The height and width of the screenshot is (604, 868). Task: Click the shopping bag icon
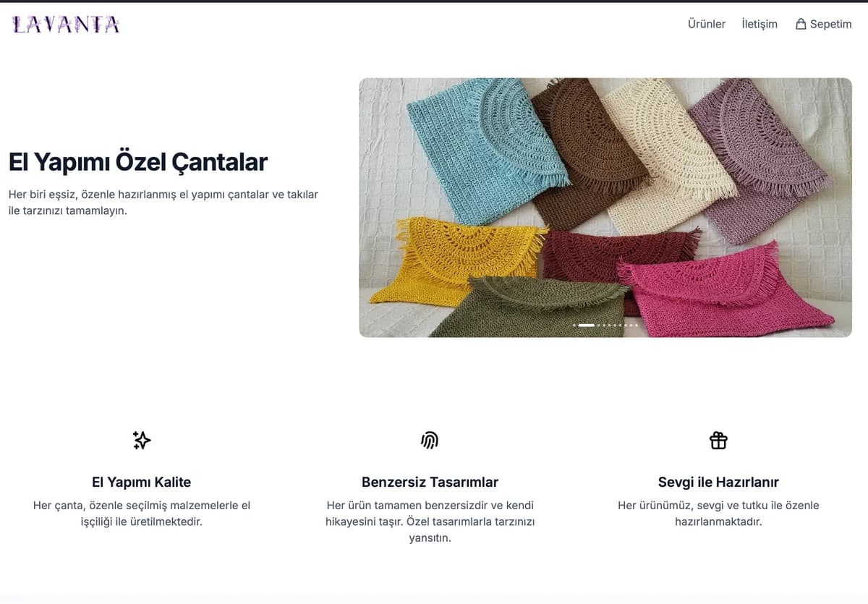[801, 24]
